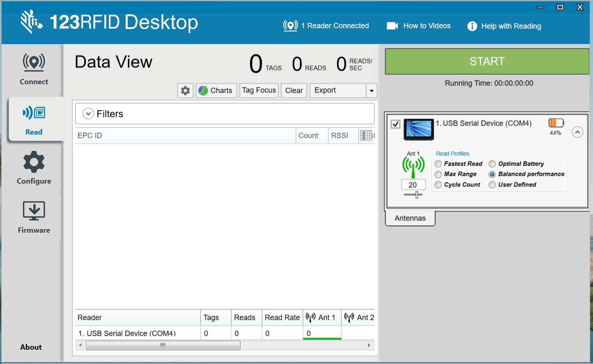Open the Export dropdown arrow
Screen dimensions: 593x364
[x=372, y=91]
